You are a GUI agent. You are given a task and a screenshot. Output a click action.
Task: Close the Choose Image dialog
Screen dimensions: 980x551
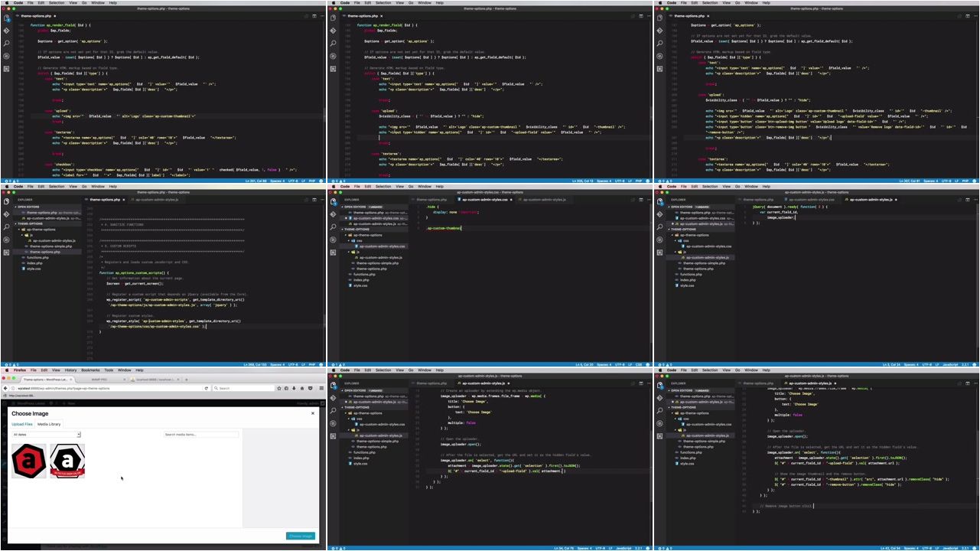click(x=312, y=413)
